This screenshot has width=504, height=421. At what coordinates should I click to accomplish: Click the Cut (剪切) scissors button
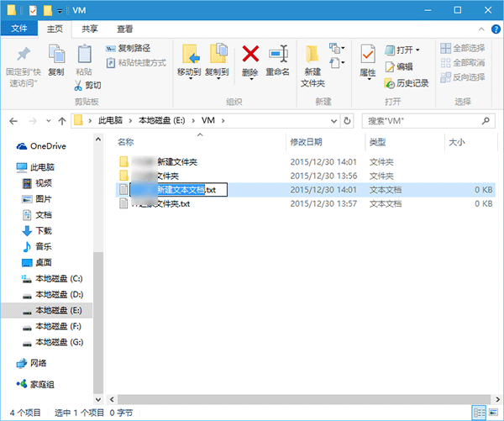click(87, 85)
